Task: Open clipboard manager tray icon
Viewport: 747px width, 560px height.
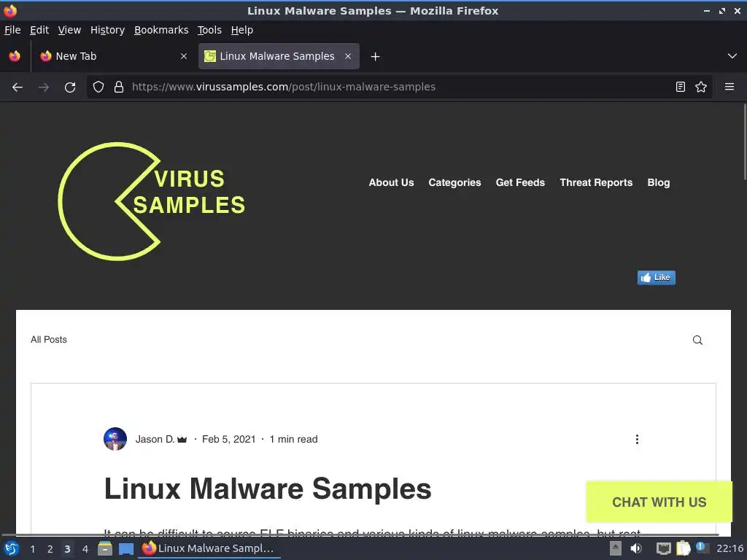Action: [683, 548]
